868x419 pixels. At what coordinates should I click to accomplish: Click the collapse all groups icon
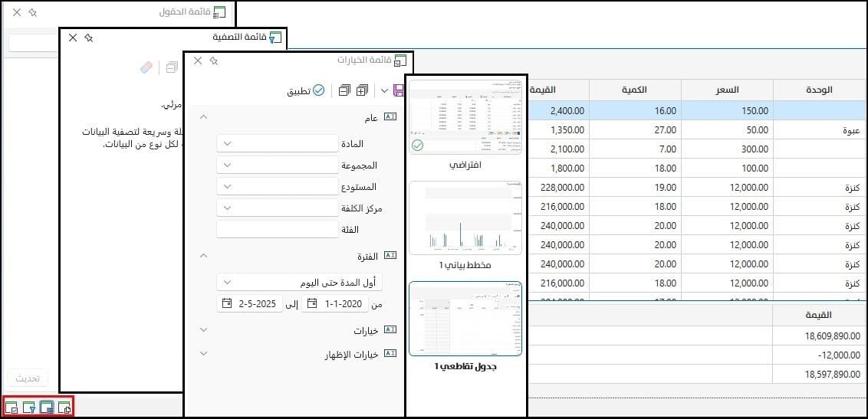point(345,90)
